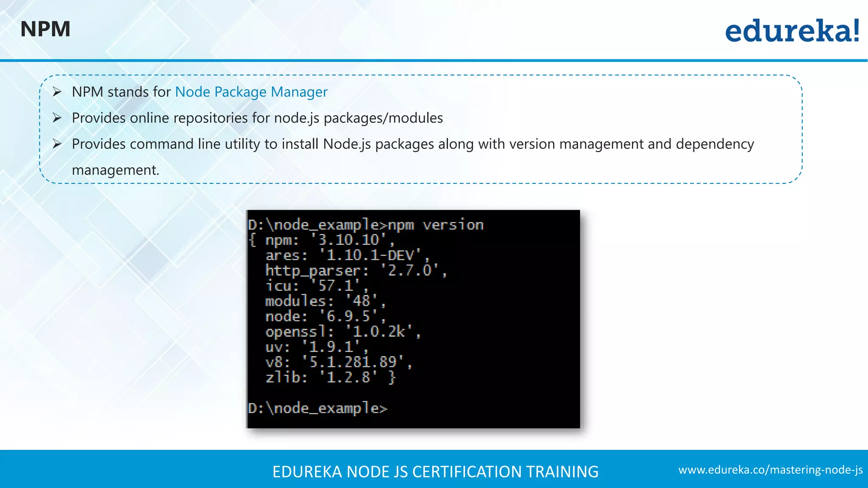Select the 'Node Package Manager' blue text
This screenshot has width=868, height=488.
(251, 92)
